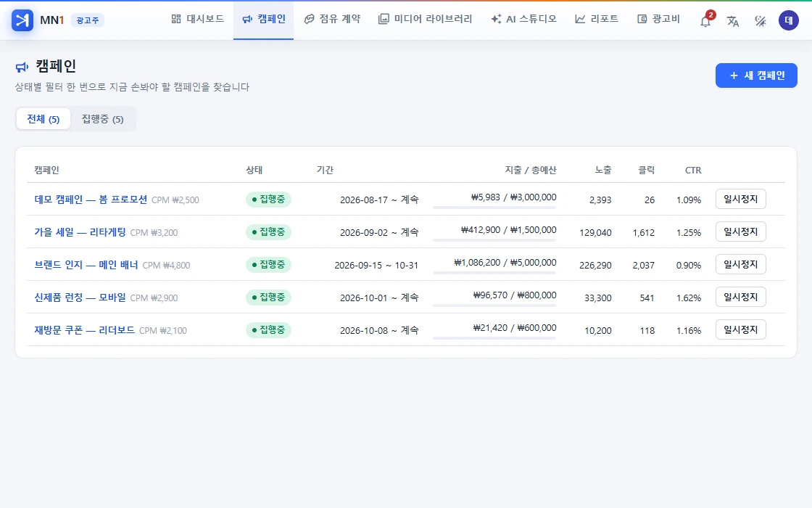Open 점유 계약 tab
The height and width of the screenshot is (508, 812).
(332, 19)
